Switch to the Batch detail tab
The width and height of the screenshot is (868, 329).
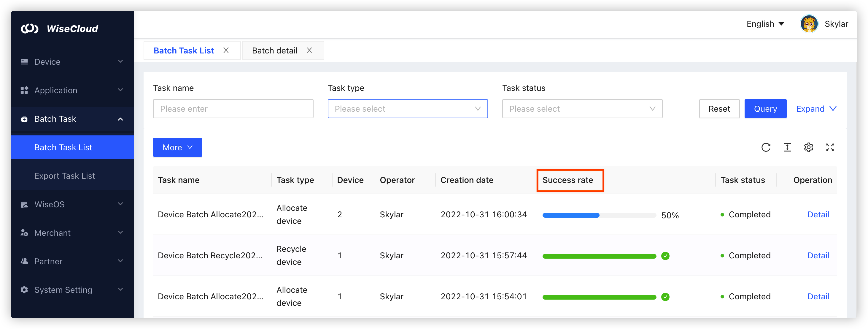[274, 50]
